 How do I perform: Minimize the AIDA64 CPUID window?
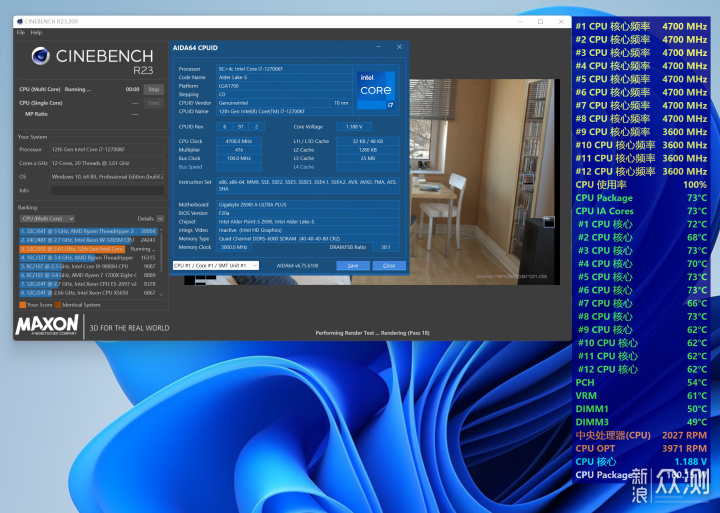click(x=378, y=47)
